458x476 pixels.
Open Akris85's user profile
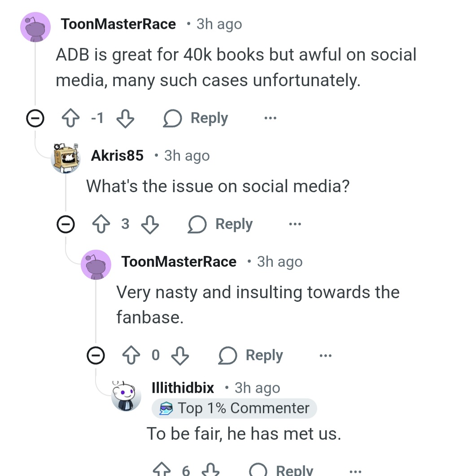pos(117,156)
